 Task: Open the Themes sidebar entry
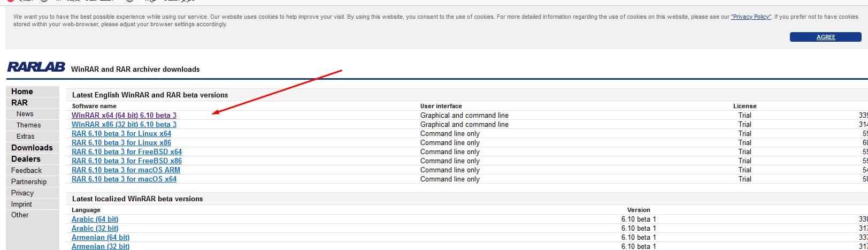pos(28,125)
